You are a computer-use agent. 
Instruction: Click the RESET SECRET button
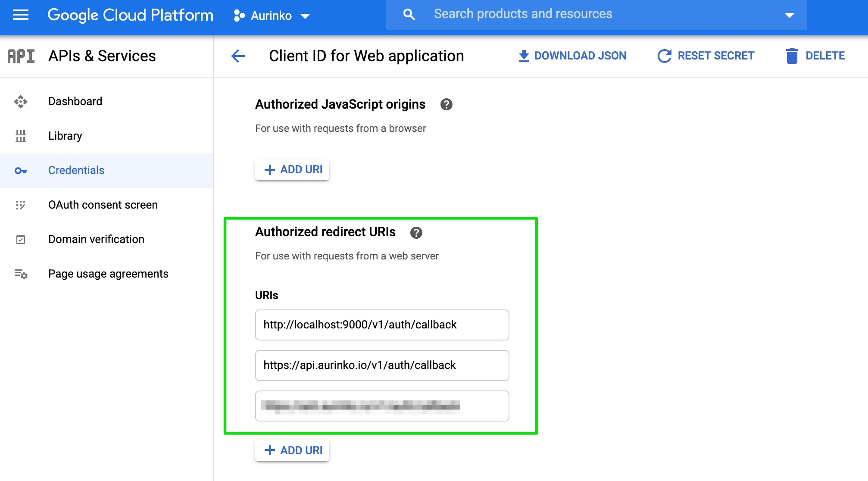tap(706, 56)
